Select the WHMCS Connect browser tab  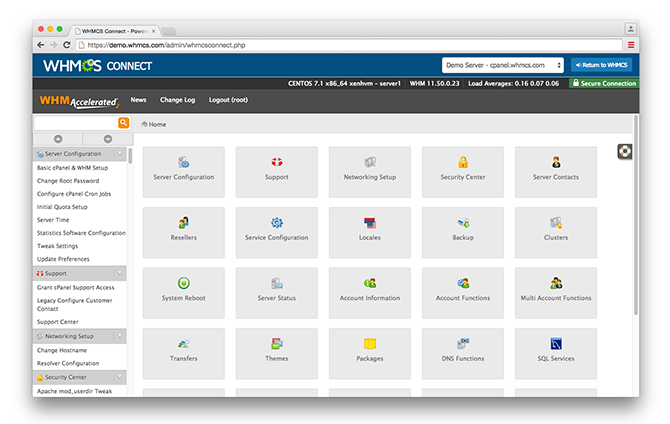coord(113,31)
